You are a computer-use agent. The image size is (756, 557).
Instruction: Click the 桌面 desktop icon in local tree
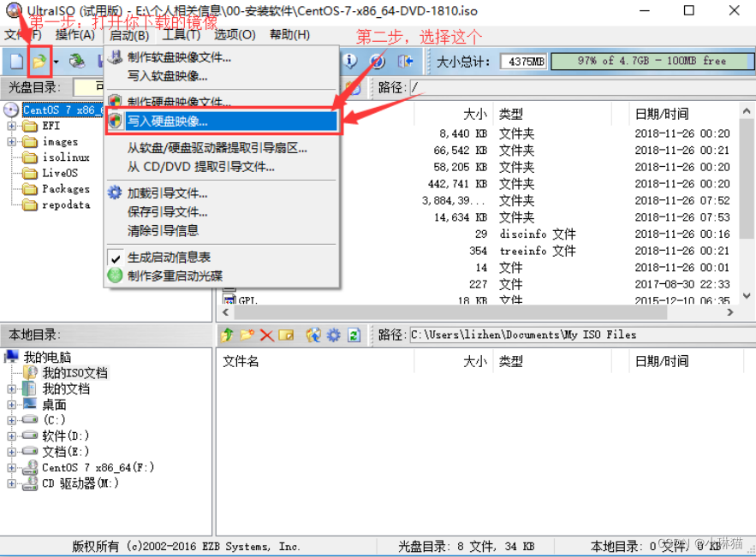(x=30, y=404)
